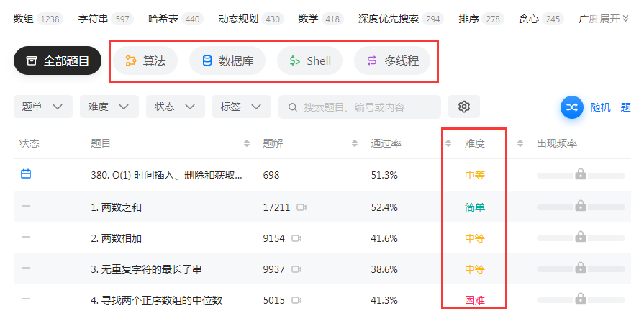Screen dimensions: 644x311
Task: Switch to the 多线程 category
Action: pyautogui.click(x=392, y=60)
